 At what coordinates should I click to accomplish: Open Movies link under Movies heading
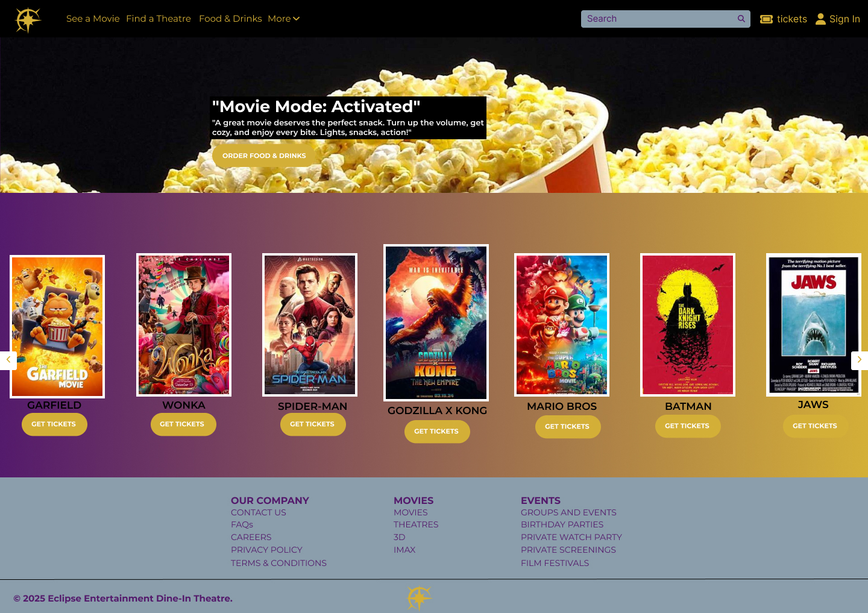[x=410, y=512]
